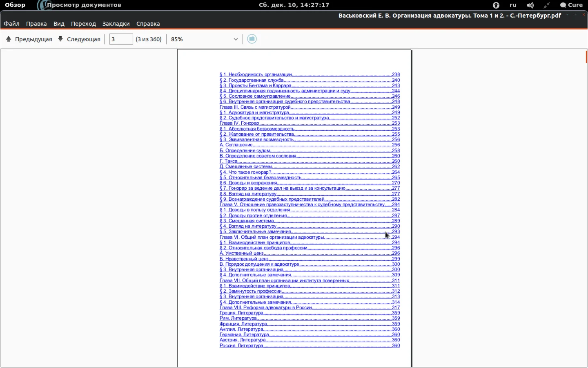Click the link Б. Определение судом

tap(245, 150)
